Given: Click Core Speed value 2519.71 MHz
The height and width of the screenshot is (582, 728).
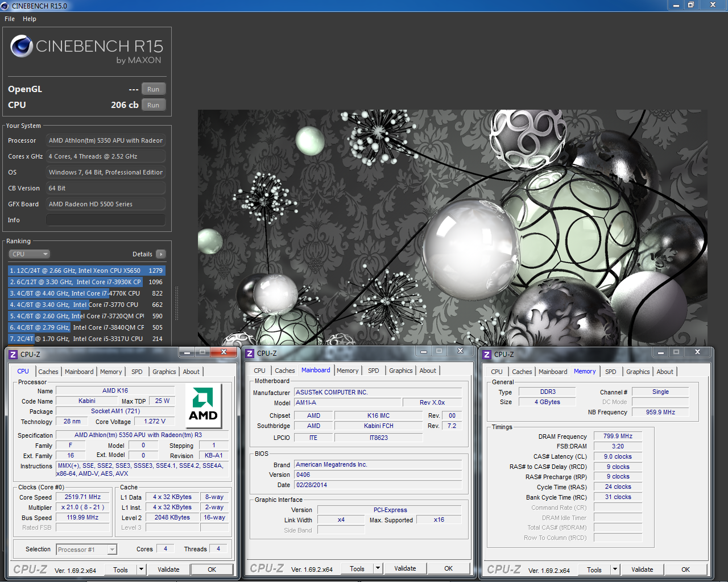Looking at the screenshot, I should tap(82, 497).
